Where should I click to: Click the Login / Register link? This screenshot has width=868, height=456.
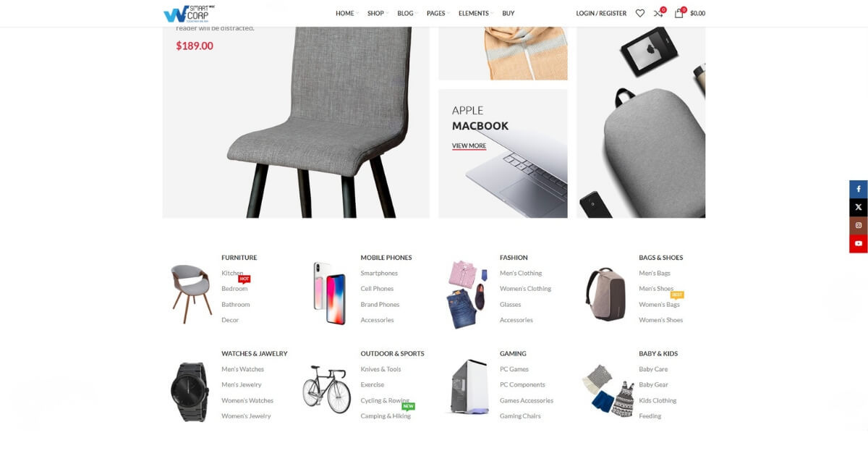[601, 13]
